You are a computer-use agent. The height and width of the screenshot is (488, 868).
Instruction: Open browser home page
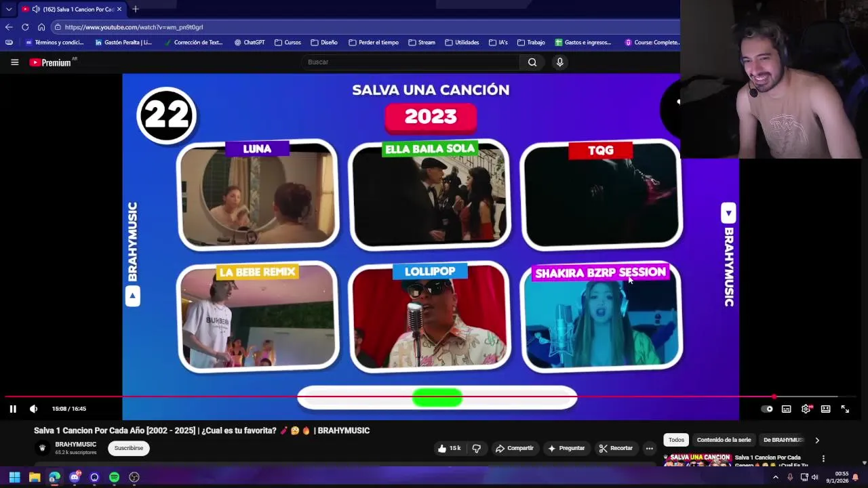point(41,27)
